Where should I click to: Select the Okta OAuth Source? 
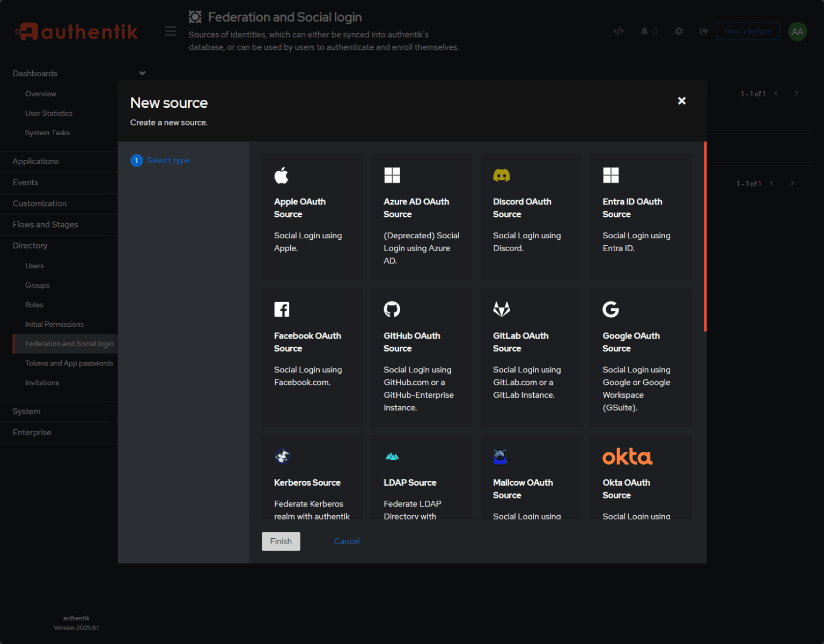pyautogui.click(x=639, y=478)
